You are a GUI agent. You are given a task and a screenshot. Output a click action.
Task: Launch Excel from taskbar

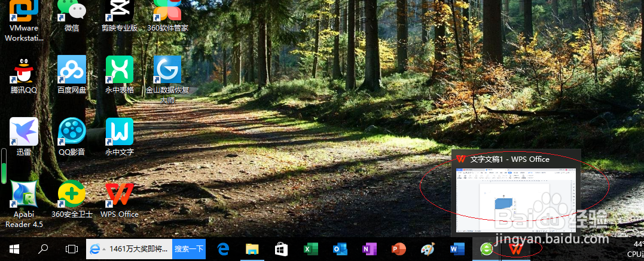pos(311,248)
